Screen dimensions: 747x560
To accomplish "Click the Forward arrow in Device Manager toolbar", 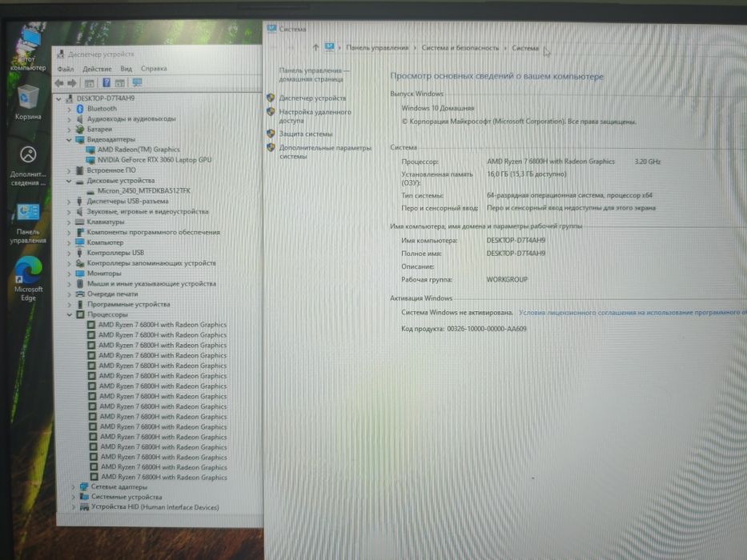I will [x=72, y=83].
